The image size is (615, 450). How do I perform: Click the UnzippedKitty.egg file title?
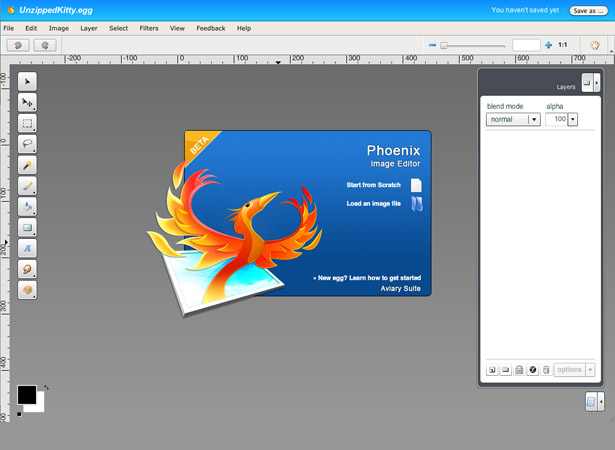(x=56, y=10)
